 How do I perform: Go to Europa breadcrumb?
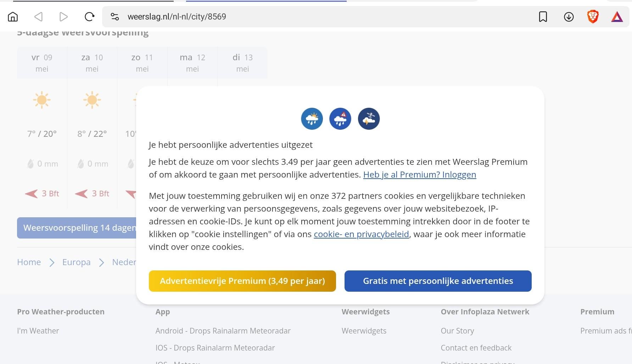click(x=77, y=262)
